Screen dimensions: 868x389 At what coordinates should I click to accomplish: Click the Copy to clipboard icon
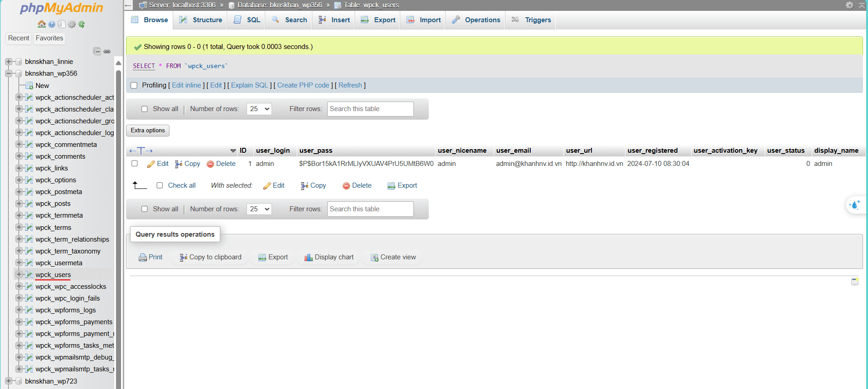pyautogui.click(x=184, y=258)
